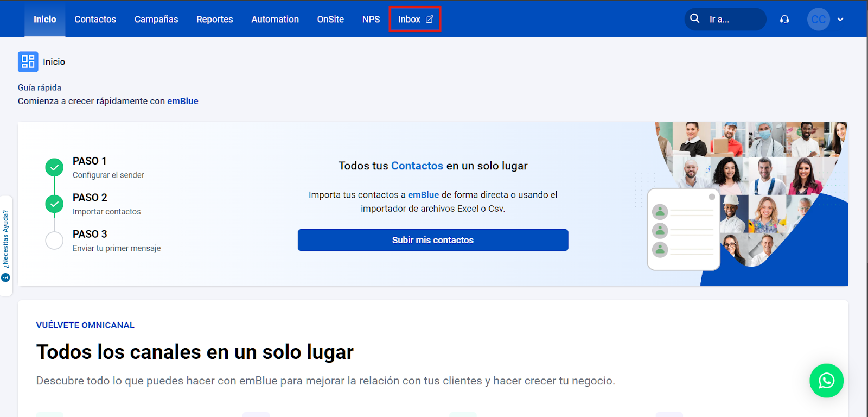This screenshot has height=417, width=868.
Task: Expand the account dropdown chevron
Action: pyautogui.click(x=840, y=20)
